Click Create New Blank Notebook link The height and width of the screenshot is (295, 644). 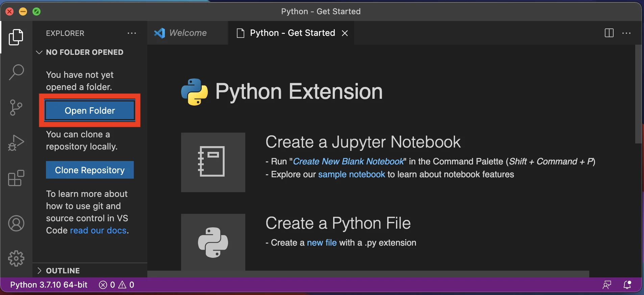(x=348, y=161)
